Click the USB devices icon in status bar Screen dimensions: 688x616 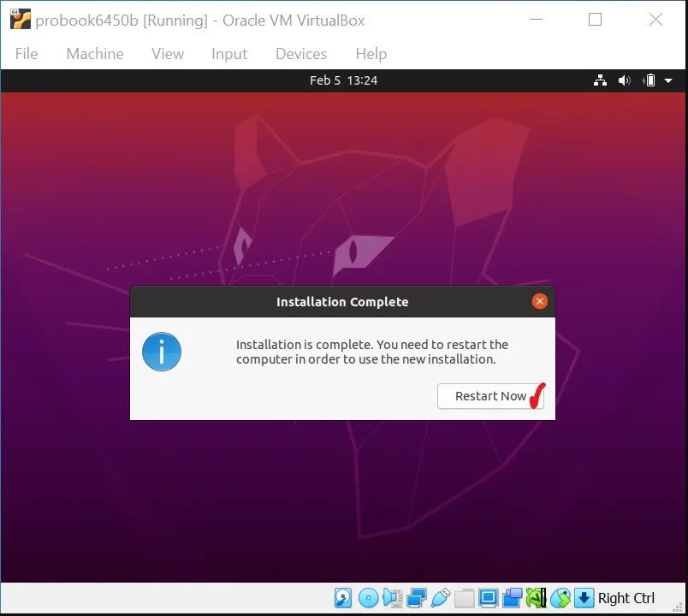pyautogui.click(x=442, y=598)
